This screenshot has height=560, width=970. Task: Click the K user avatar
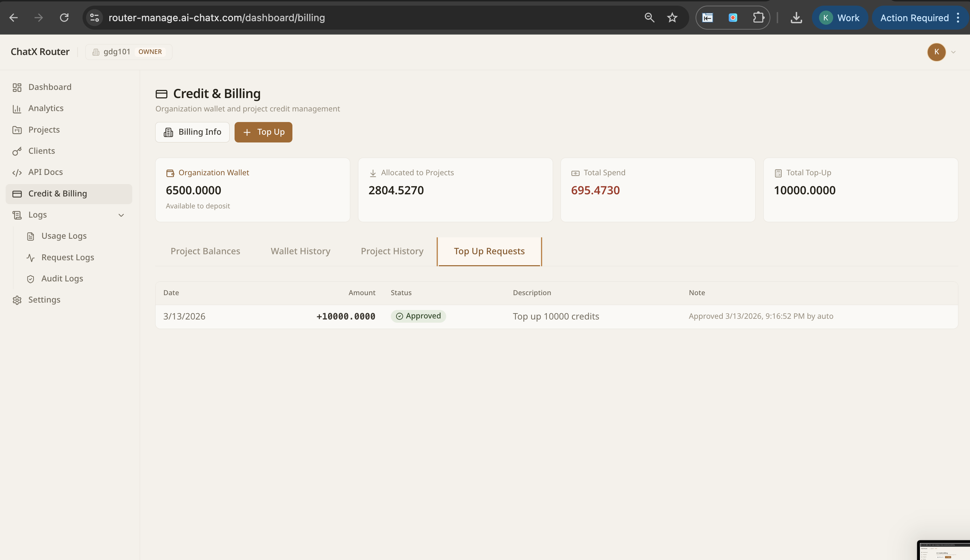coord(936,52)
